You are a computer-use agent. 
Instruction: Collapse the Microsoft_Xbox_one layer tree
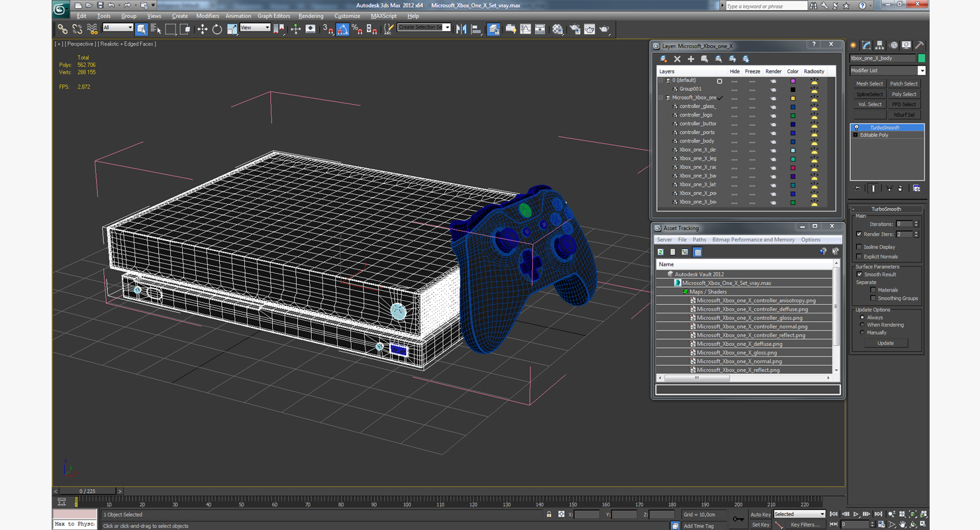pyautogui.click(x=660, y=97)
